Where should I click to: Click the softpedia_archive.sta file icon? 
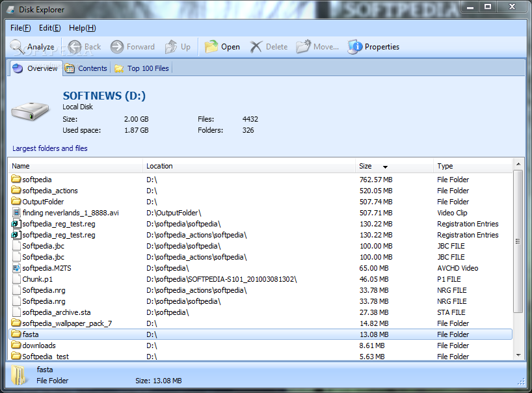16,312
